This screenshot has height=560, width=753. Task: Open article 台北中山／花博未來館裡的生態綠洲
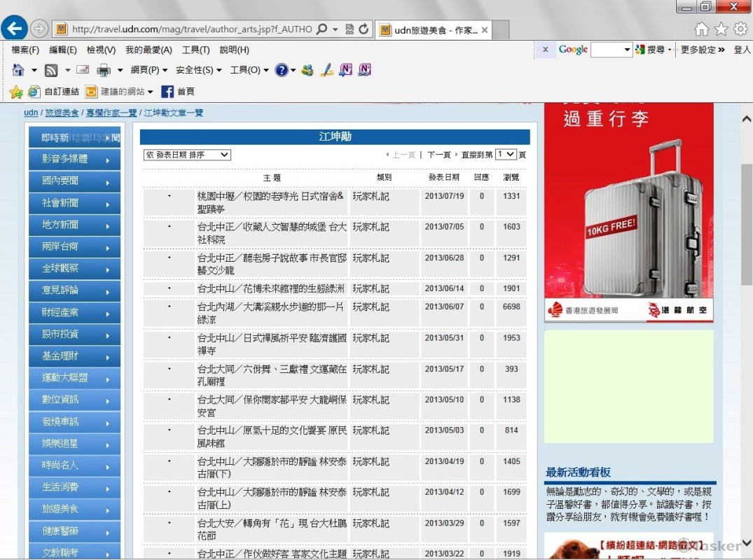click(x=270, y=288)
